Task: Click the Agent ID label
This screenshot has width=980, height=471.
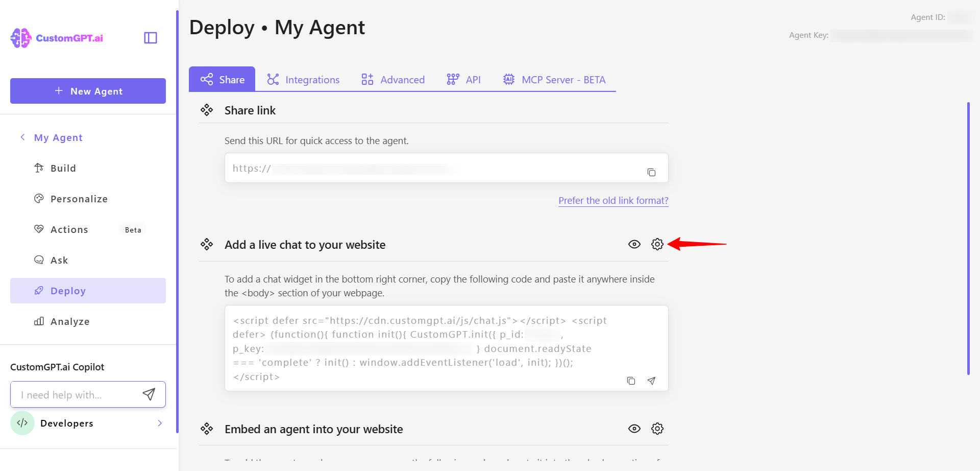Action: click(x=928, y=17)
